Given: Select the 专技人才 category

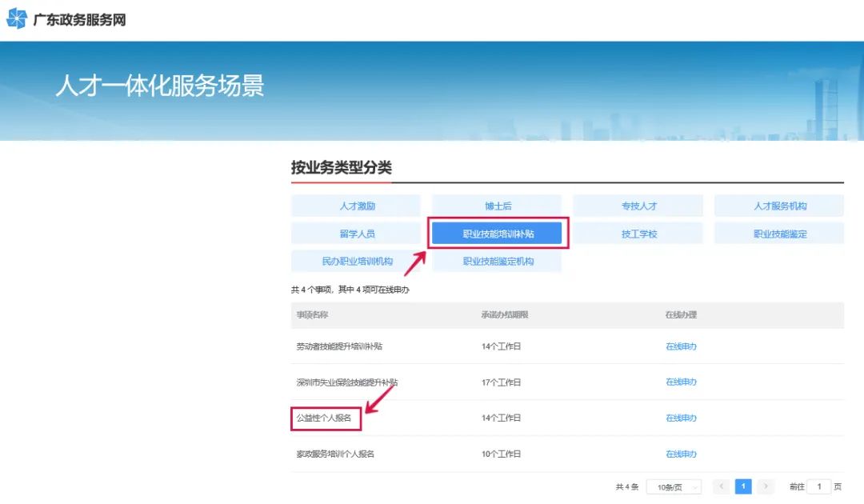Looking at the screenshot, I should [639, 206].
